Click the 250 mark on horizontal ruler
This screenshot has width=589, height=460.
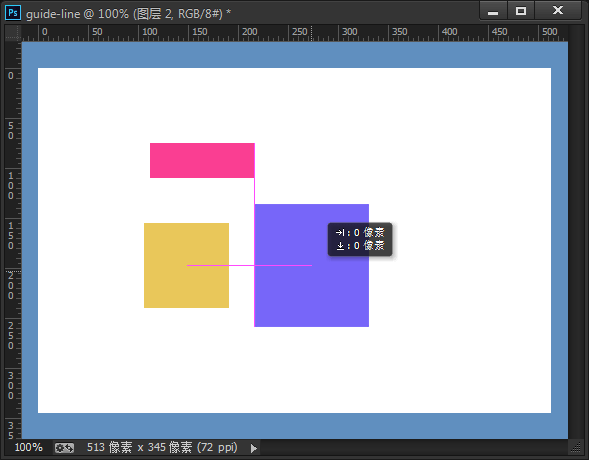pyautogui.click(x=299, y=32)
